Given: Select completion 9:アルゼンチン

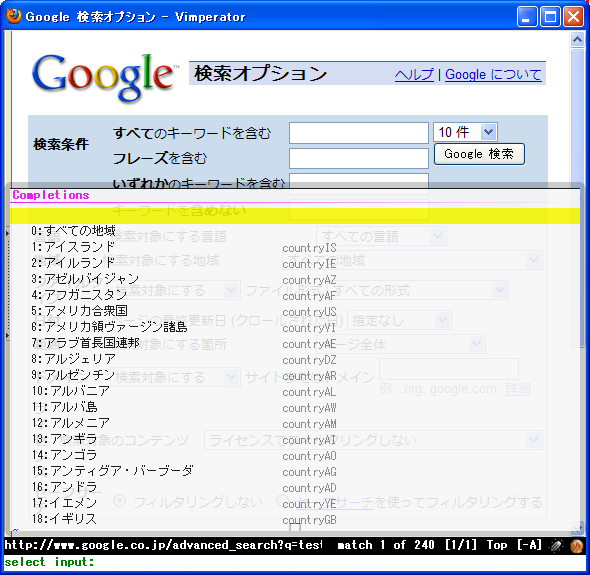Looking at the screenshot, I should [x=73, y=375].
